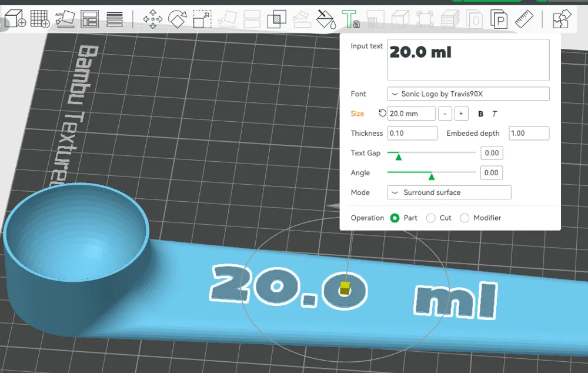This screenshot has width=588, height=373.
Task: Click the Angle numeric field
Action: pyautogui.click(x=491, y=172)
